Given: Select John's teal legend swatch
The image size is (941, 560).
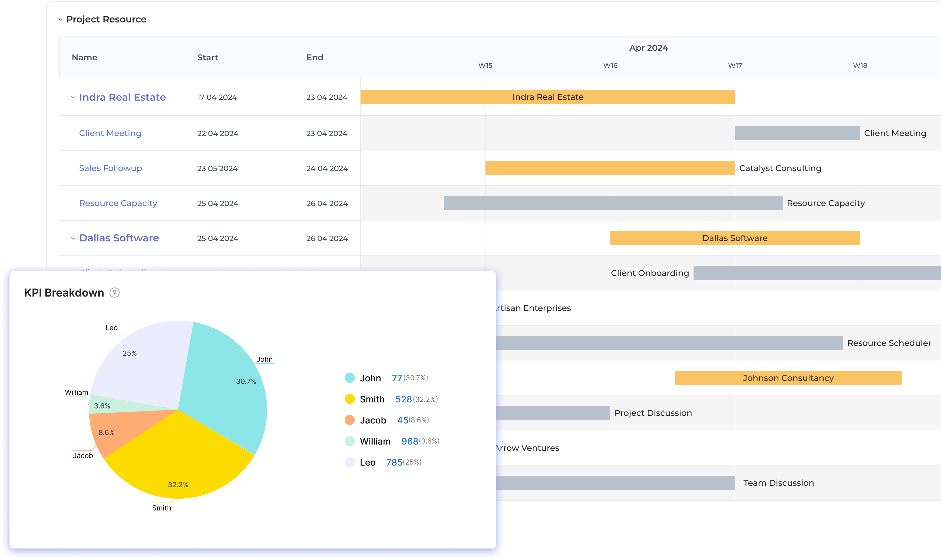Looking at the screenshot, I should (x=350, y=378).
